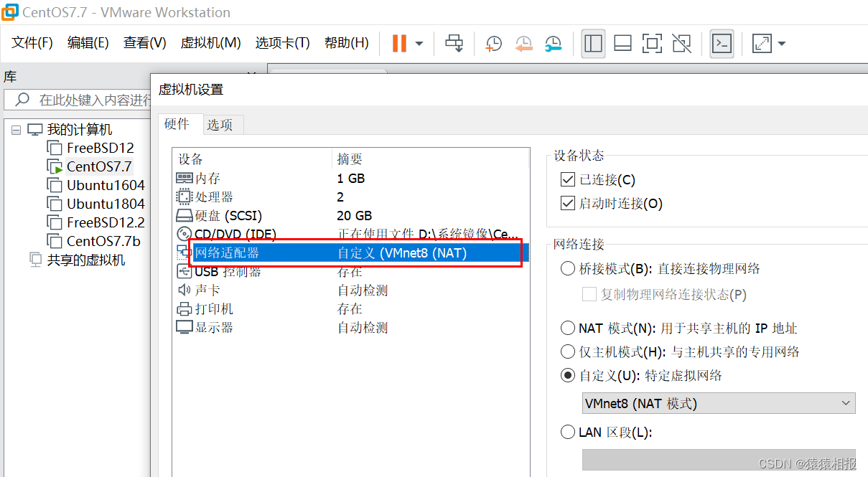This screenshot has height=477, width=868.
Task: Select the 声卡 device row
Action: click(x=352, y=291)
